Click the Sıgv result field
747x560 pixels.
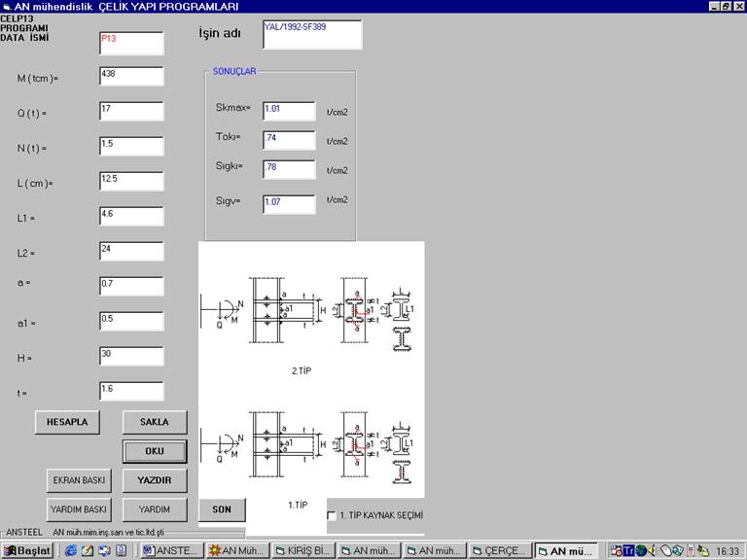click(289, 204)
